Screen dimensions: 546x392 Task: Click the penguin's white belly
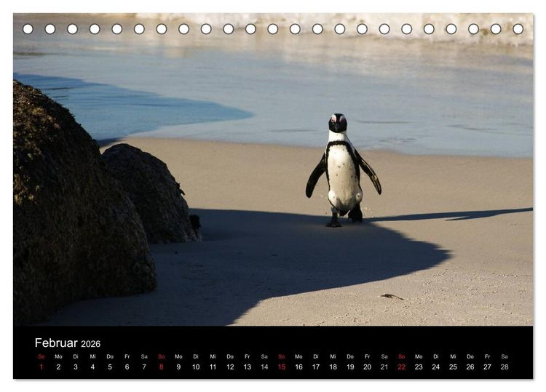(343, 177)
